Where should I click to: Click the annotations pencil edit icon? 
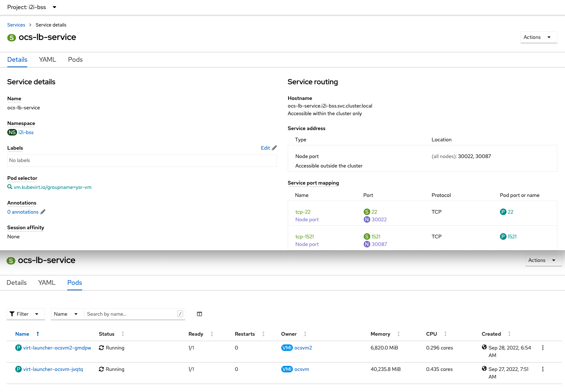click(43, 212)
